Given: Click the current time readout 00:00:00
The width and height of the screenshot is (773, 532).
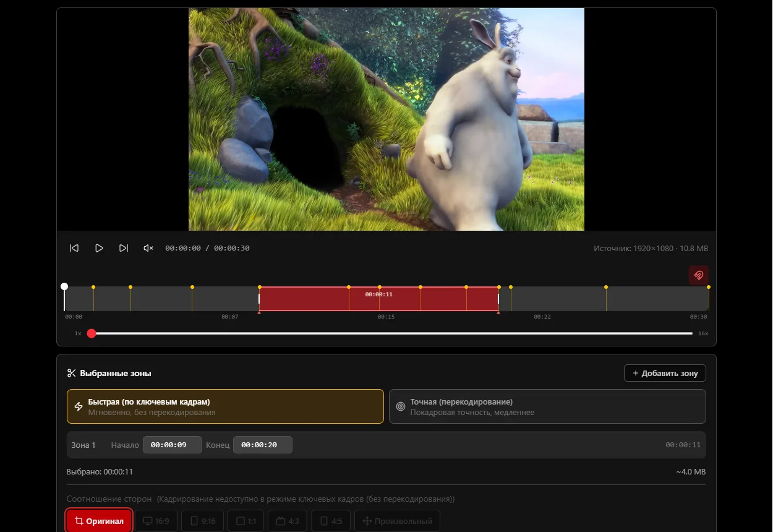Looking at the screenshot, I should 183,248.
